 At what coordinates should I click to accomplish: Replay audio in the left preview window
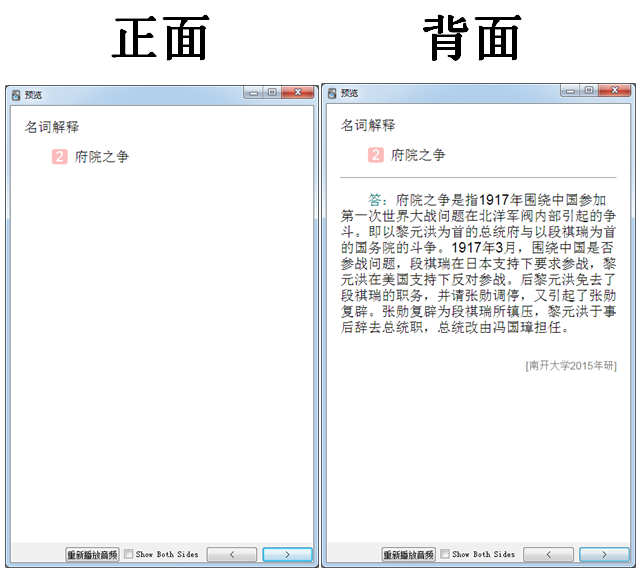[x=92, y=554]
